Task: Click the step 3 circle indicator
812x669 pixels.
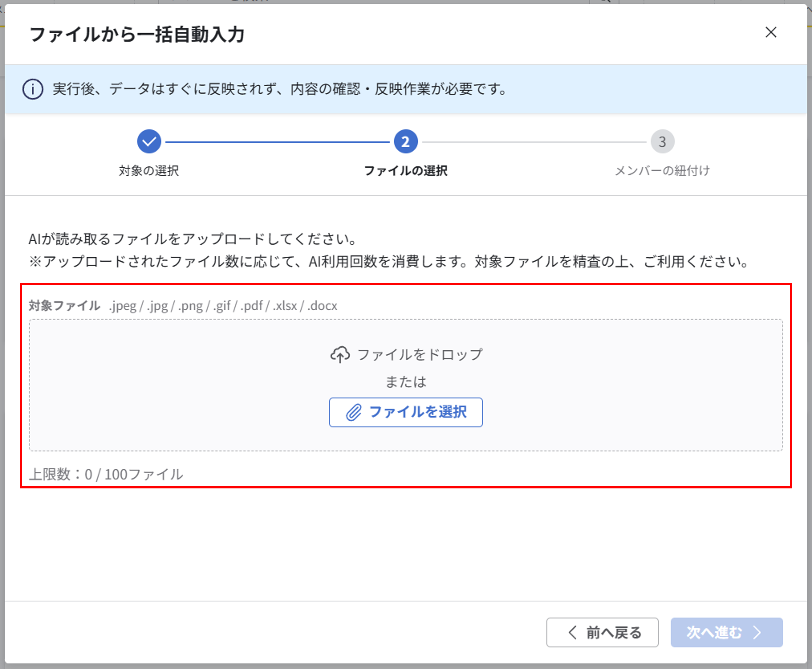Action: [x=662, y=141]
